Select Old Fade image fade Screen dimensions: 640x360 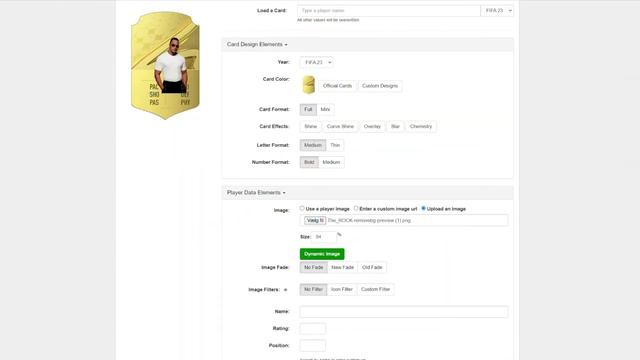point(372,267)
